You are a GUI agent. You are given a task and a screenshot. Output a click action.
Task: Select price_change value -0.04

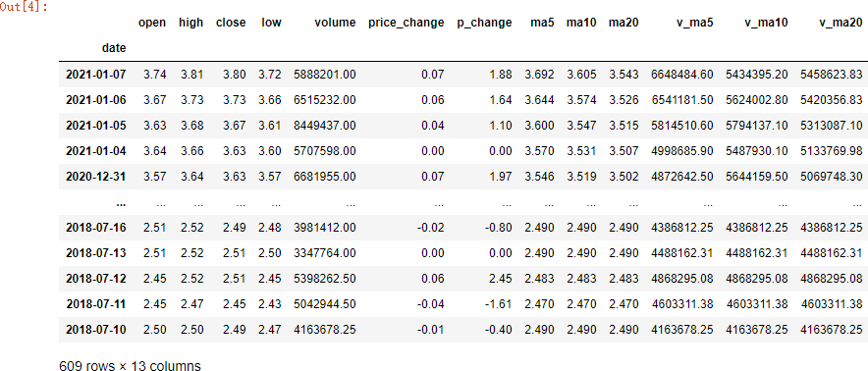pyautogui.click(x=431, y=304)
